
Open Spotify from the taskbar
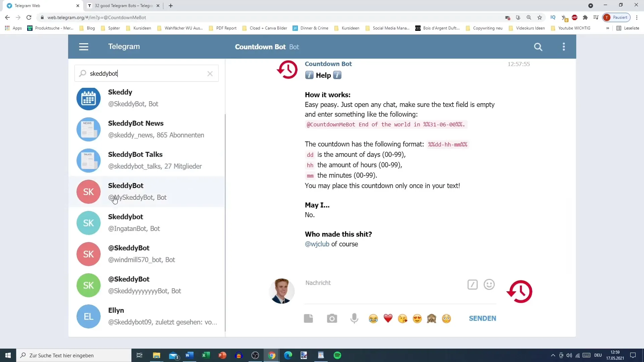coord(337,355)
